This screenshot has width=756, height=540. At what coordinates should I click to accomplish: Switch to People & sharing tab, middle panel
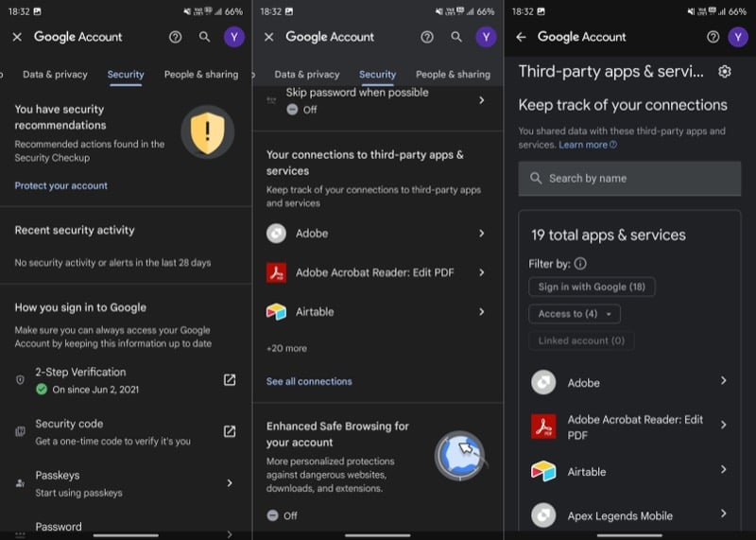pos(454,75)
